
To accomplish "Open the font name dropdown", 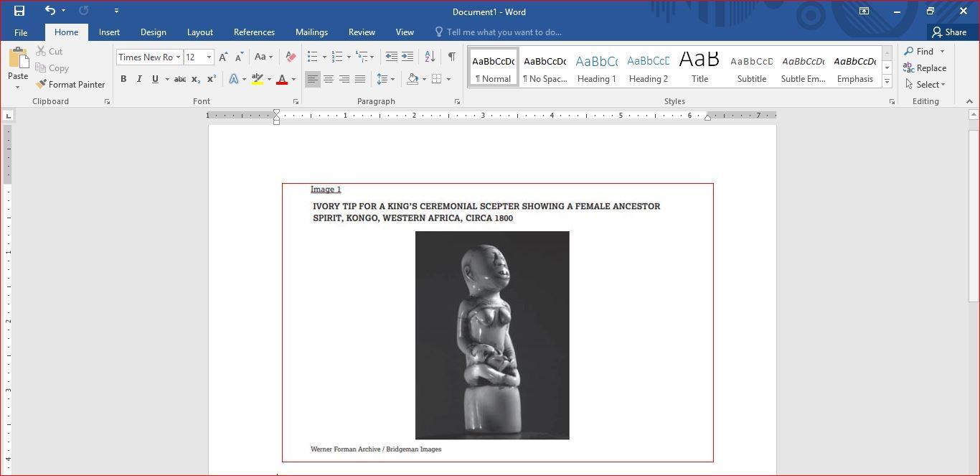I will (x=178, y=57).
